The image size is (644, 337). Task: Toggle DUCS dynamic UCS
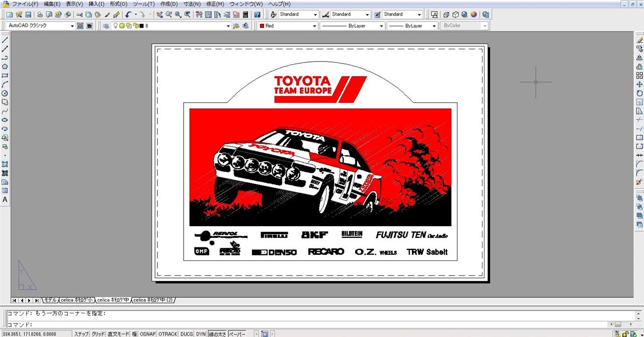tap(187, 334)
